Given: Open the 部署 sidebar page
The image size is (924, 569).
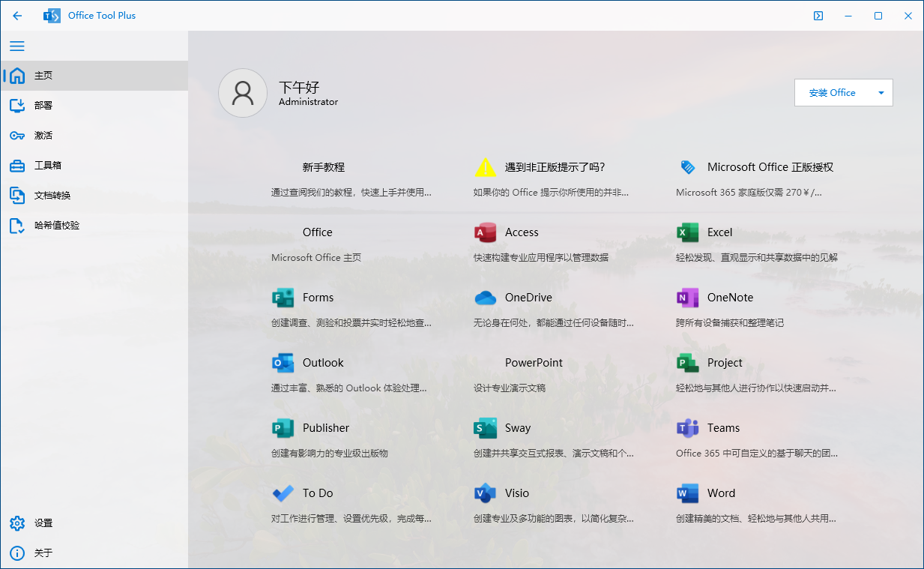Looking at the screenshot, I should 43,106.
